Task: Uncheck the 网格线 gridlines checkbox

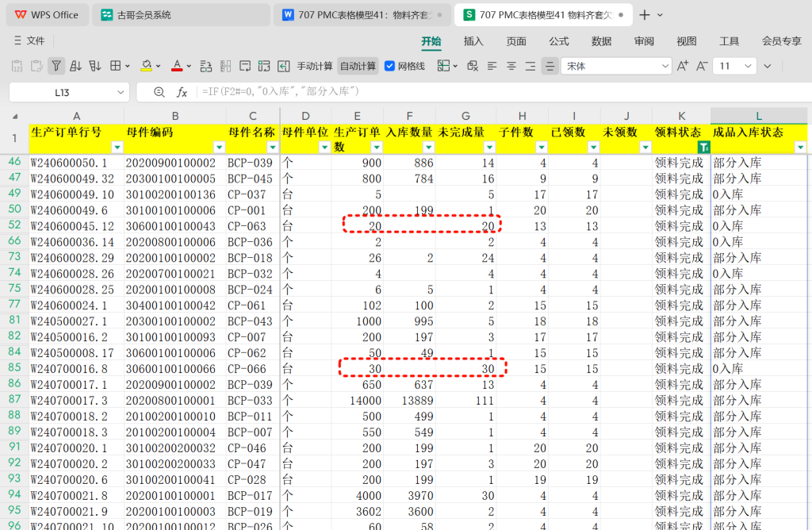Action: [x=390, y=66]
